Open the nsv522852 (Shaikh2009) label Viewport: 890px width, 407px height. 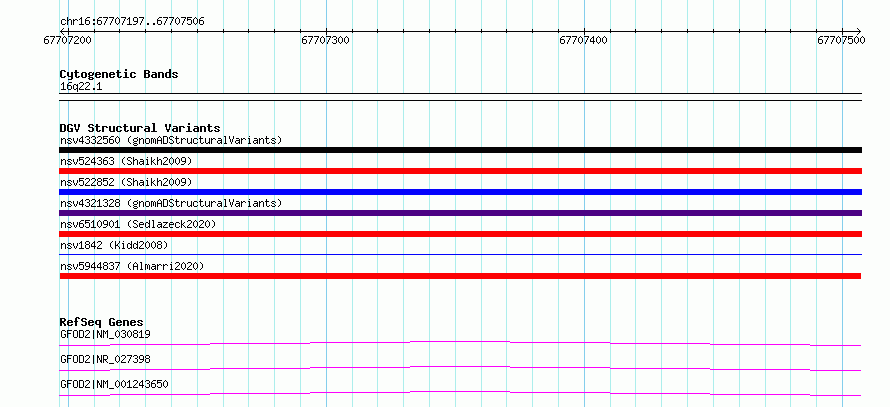pos(126,182)
